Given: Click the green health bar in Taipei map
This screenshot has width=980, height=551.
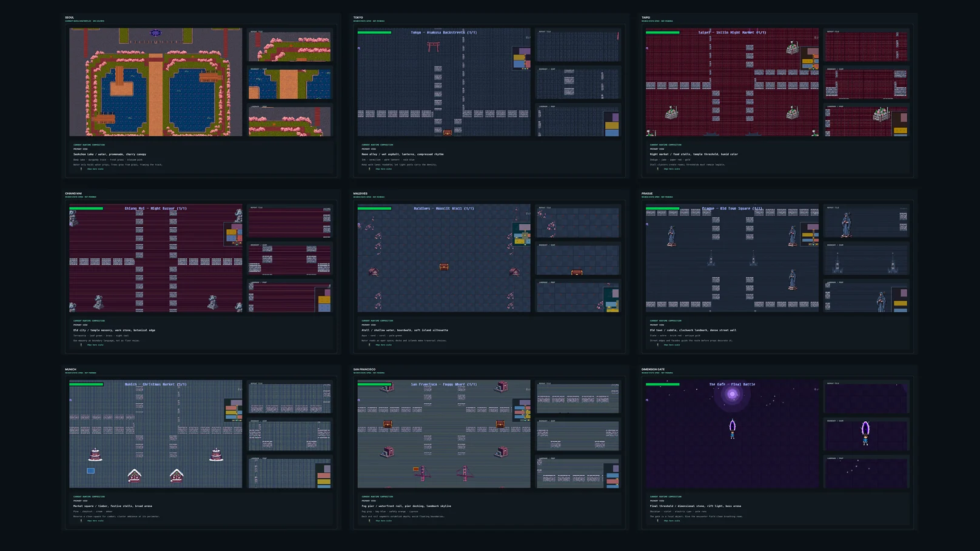Looking at the screenshot, I should [x=663, y=32].
